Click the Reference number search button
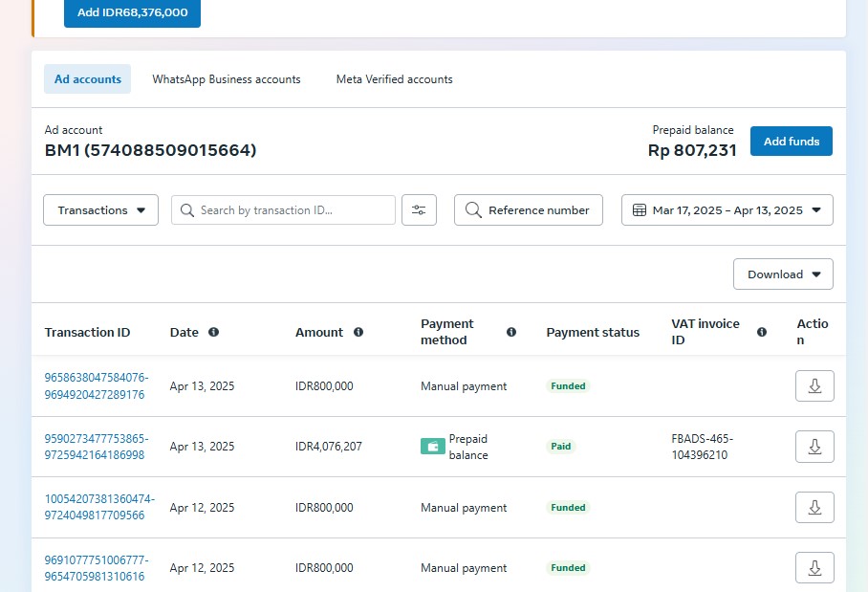868x592 pixels. click(x=528, y=210)
